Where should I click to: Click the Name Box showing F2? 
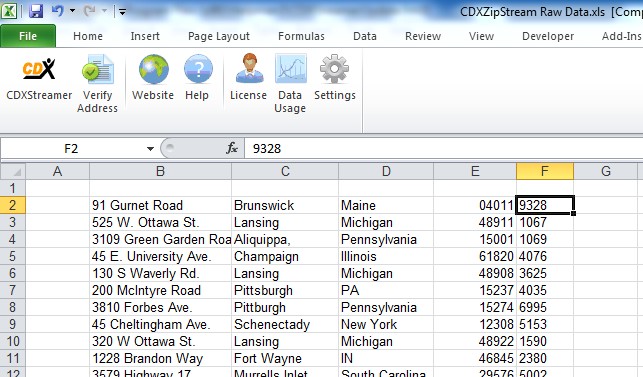(71, 149)
